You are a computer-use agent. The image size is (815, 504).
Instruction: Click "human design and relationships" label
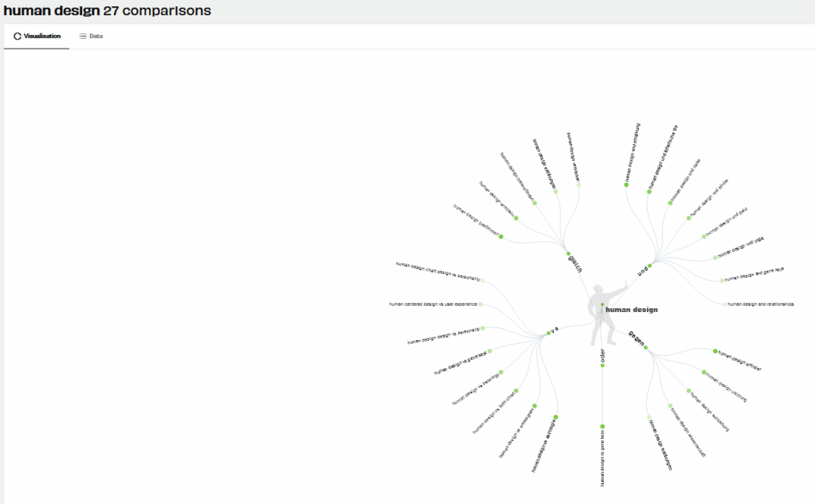coord(760,304)
